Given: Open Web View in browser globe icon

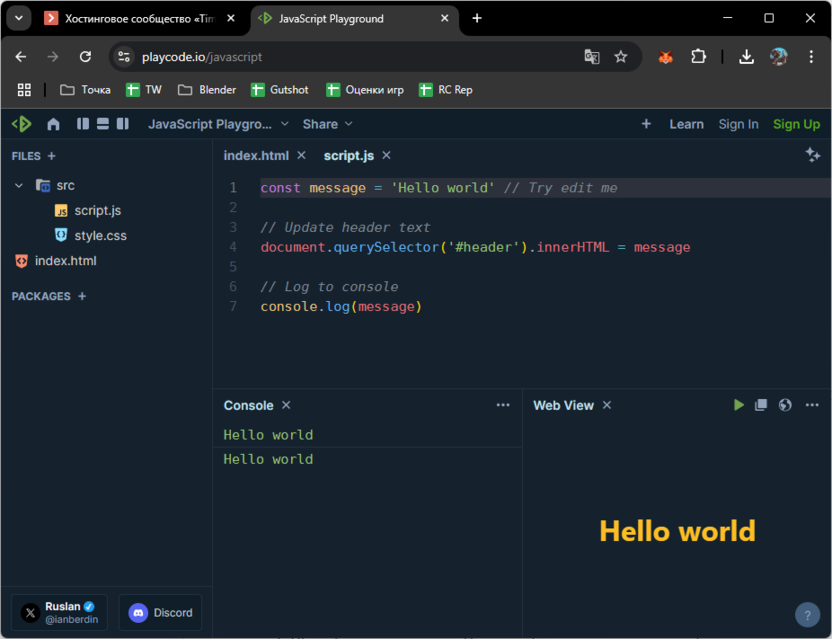Looking at the screenshot, I should tap(785, 405).
